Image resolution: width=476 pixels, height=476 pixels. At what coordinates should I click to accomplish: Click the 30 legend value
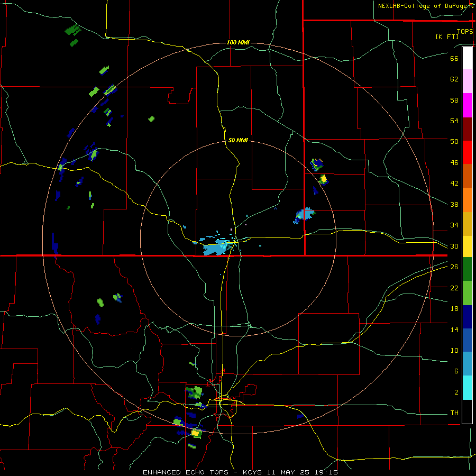coord(454,246)
